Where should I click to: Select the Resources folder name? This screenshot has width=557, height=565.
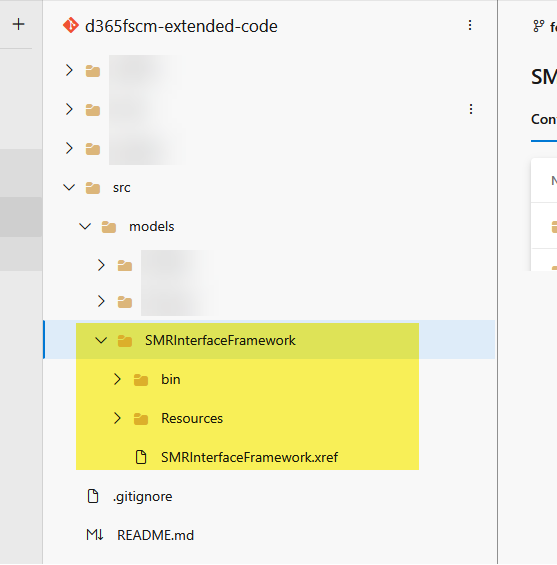pyautogui.click(x=192, y=418)
